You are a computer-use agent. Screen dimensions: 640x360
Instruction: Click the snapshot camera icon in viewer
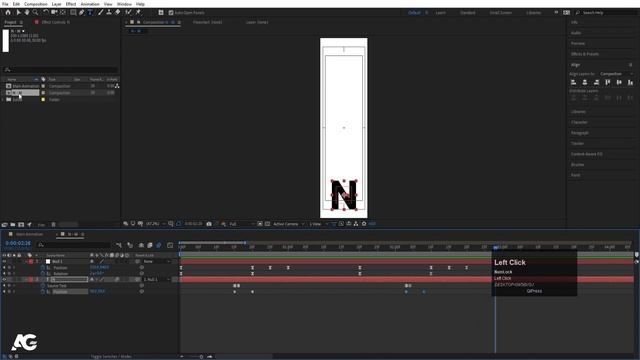click(209, 224)
